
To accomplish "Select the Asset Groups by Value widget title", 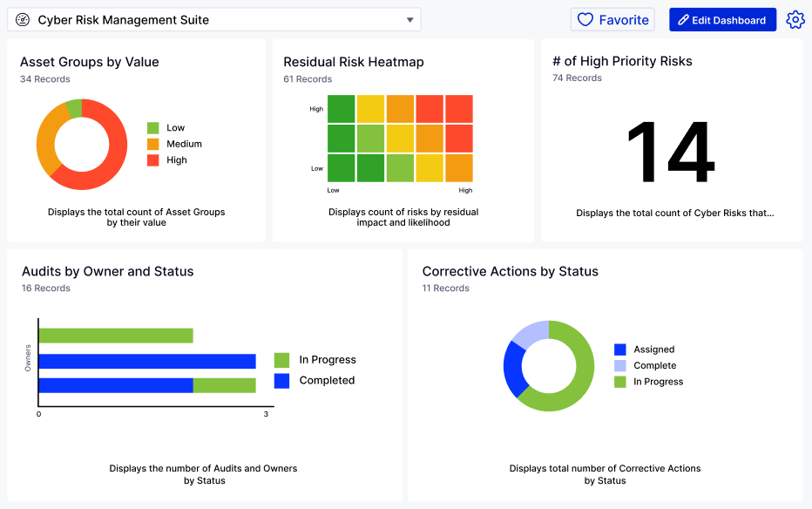I will pos(89,62).
